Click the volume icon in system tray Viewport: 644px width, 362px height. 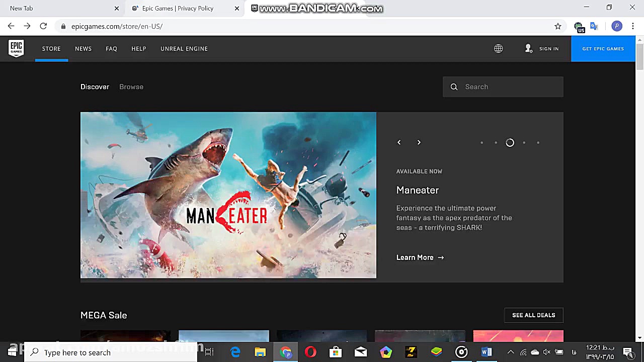tap(547, 352)
